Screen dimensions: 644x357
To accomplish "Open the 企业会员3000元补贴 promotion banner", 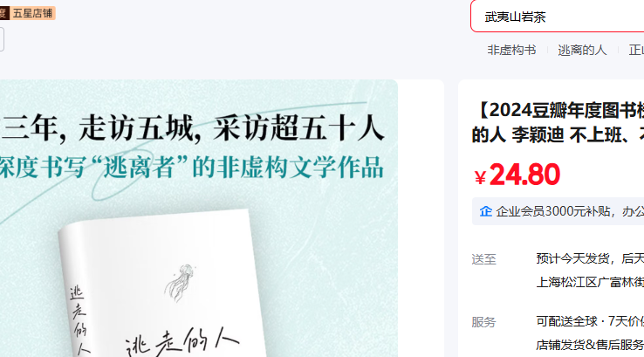I will click(558, 211).
